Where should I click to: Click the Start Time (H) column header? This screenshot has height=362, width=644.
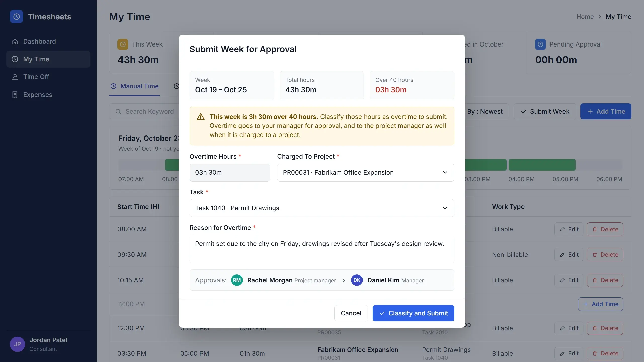(138, 207)
